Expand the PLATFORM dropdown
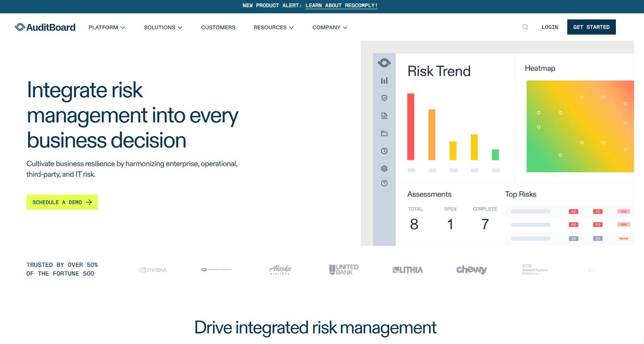This screenshot has width=644, height=344. coord(106,27)
